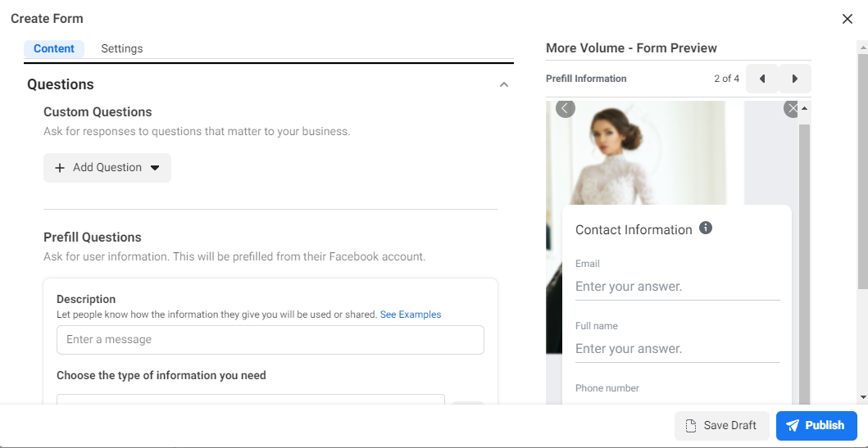Click the round X on preview image

(791, 108)
